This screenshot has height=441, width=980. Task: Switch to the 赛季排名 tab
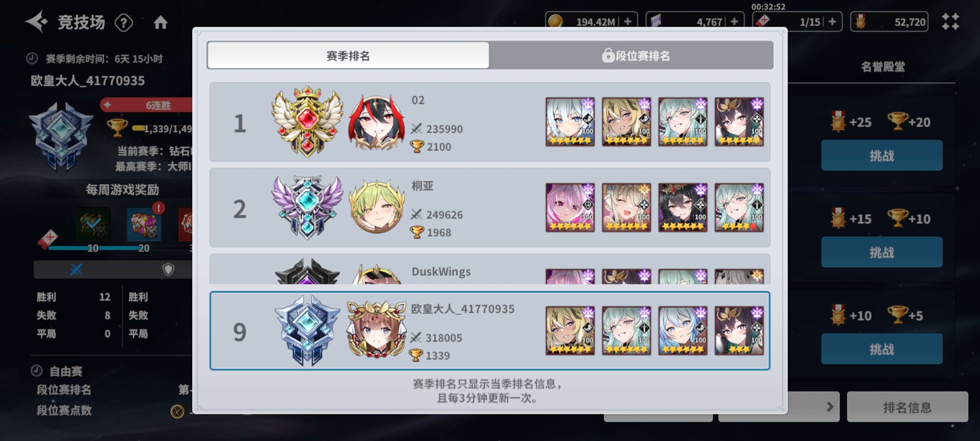coord(348,56)
